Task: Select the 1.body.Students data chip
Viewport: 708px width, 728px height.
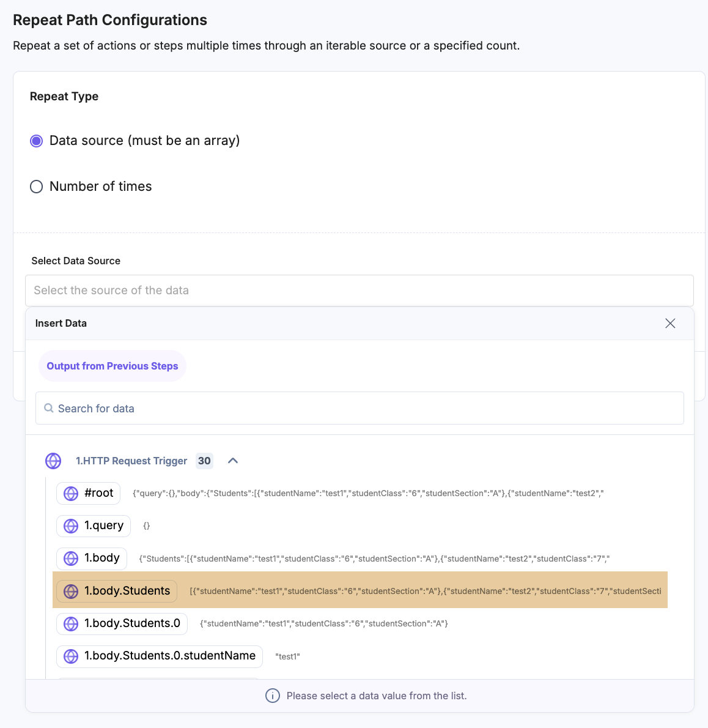Action: click(x=116, y=591)
